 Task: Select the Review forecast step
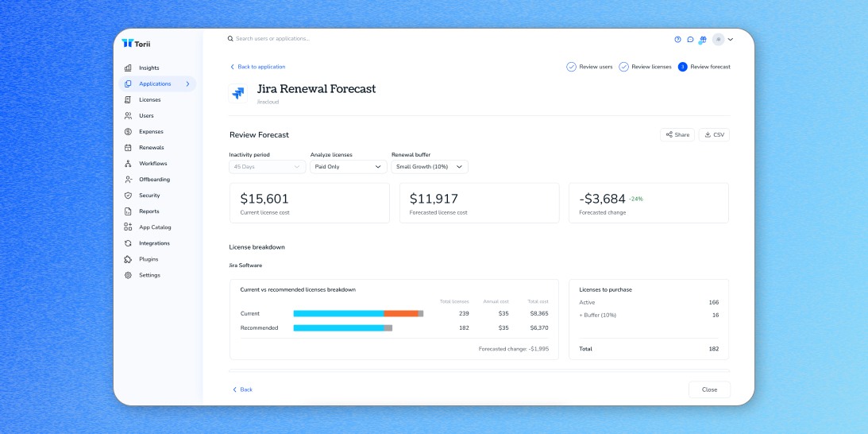[704, 67]
